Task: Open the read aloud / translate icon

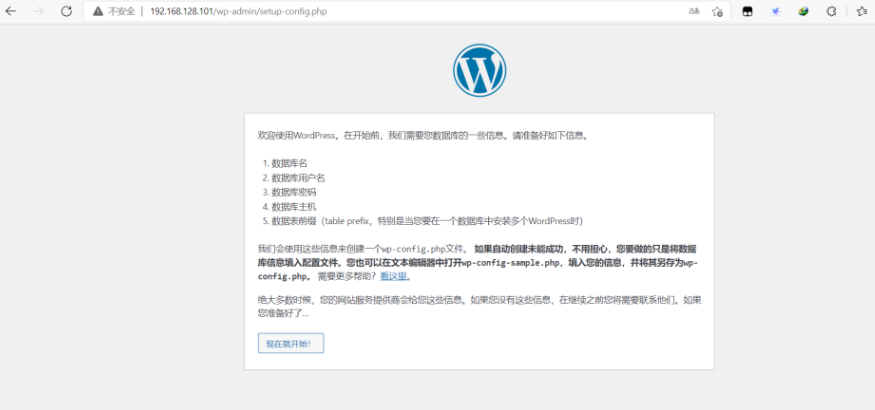Action: point(694,11)
